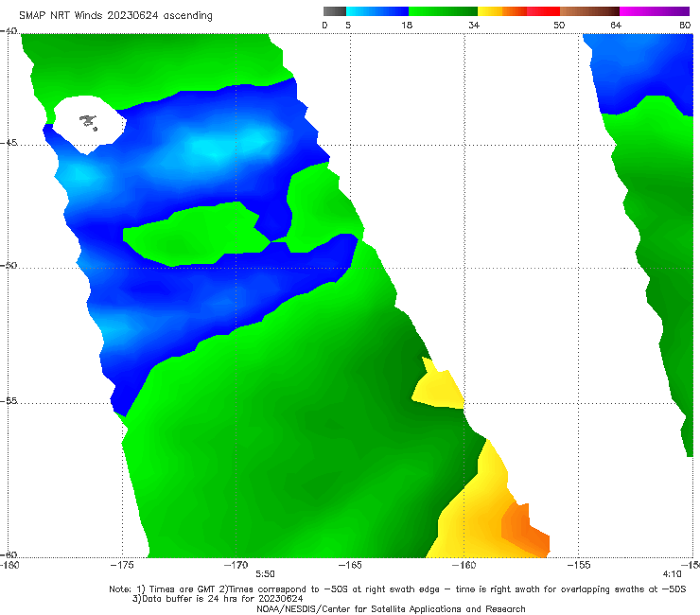The image size is (700, 615).
Task: Click the longitude label '-155'
Action: [x=579, y=565]
